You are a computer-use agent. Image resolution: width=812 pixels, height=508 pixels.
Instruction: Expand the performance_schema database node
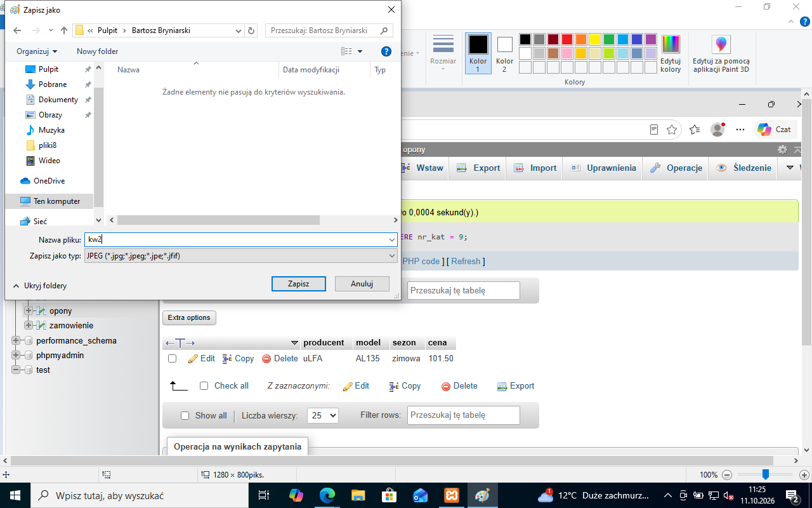pyautogui.click(x=16, y=341)
